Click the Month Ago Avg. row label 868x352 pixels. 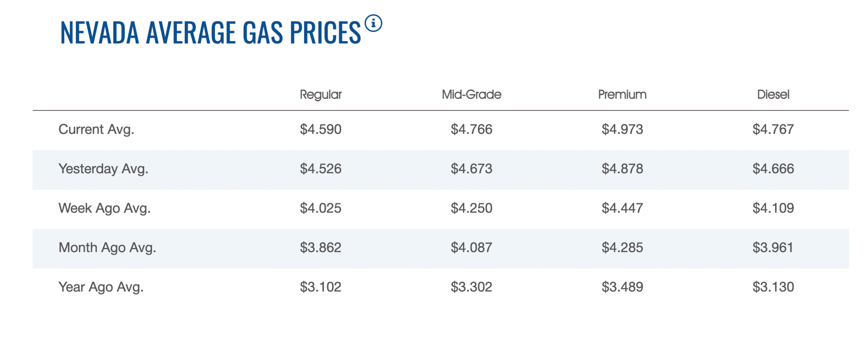click(107, 247)
